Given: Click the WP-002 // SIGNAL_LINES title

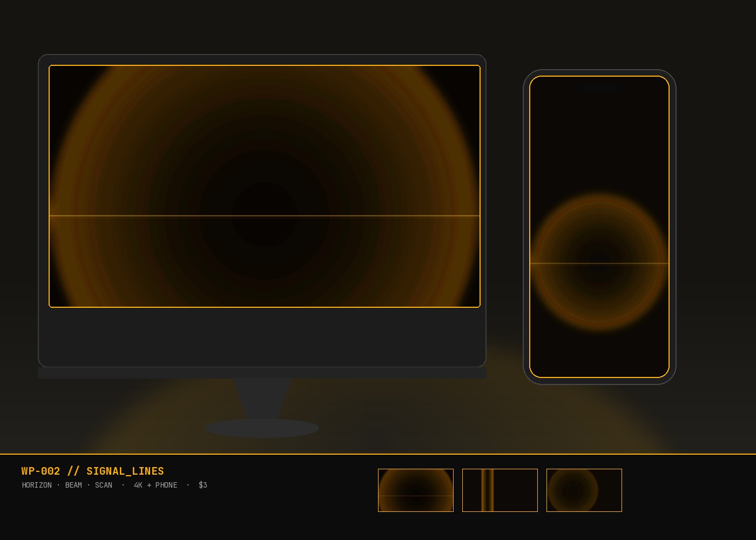Looking at the screenshot, I should click(92, 471).
